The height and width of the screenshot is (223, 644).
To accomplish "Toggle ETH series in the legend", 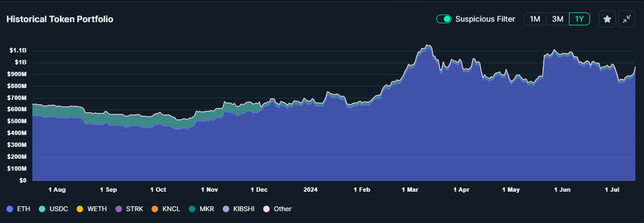I will point(18,208).
